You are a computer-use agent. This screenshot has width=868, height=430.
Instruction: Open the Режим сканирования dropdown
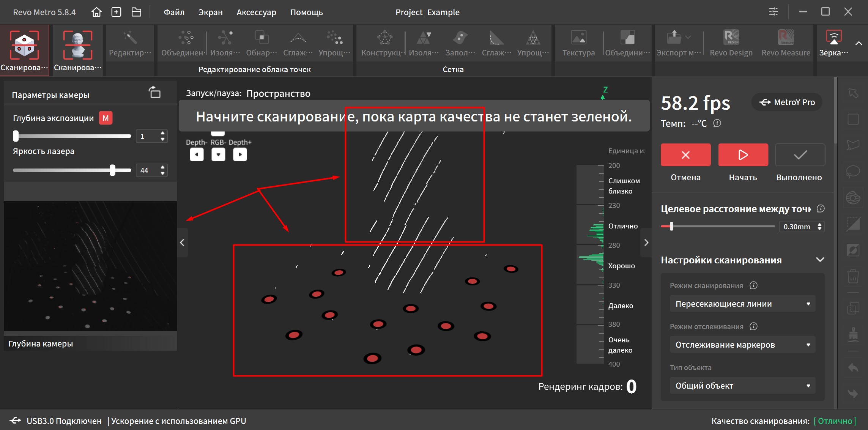(742, 304)
